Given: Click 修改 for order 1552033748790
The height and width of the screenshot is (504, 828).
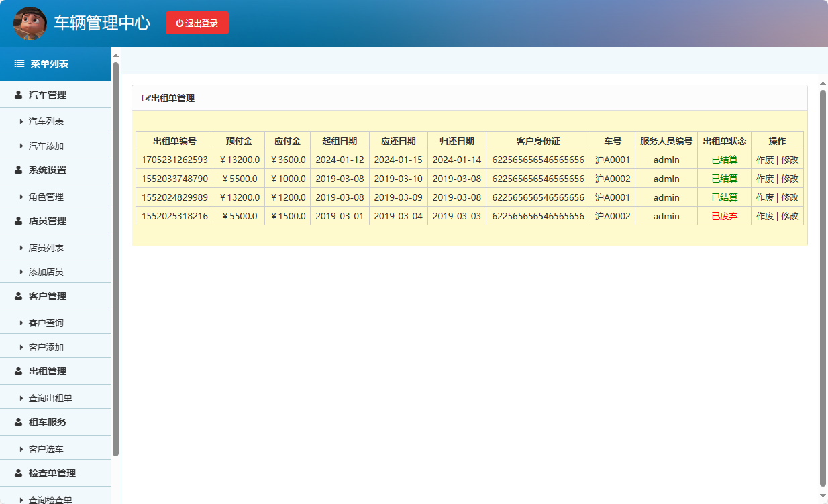Looking at the screenshot, I should pos(790,179).
